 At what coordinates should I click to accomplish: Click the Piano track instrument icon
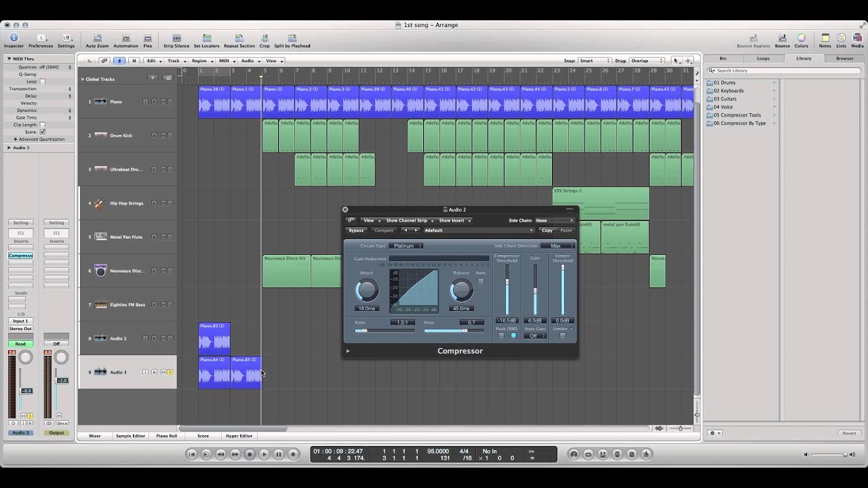click(x=100, y=102)
